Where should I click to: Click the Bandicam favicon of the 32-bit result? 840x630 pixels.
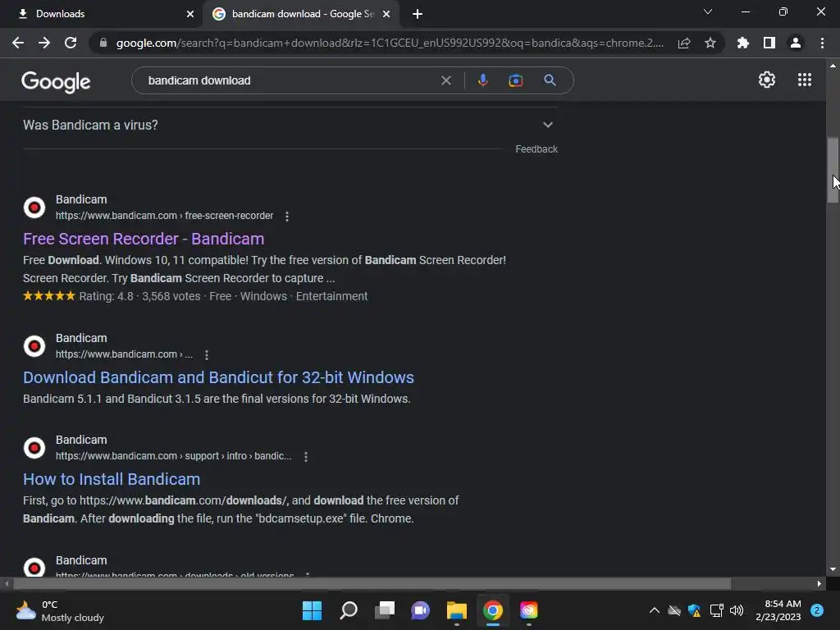click(34, 346)
